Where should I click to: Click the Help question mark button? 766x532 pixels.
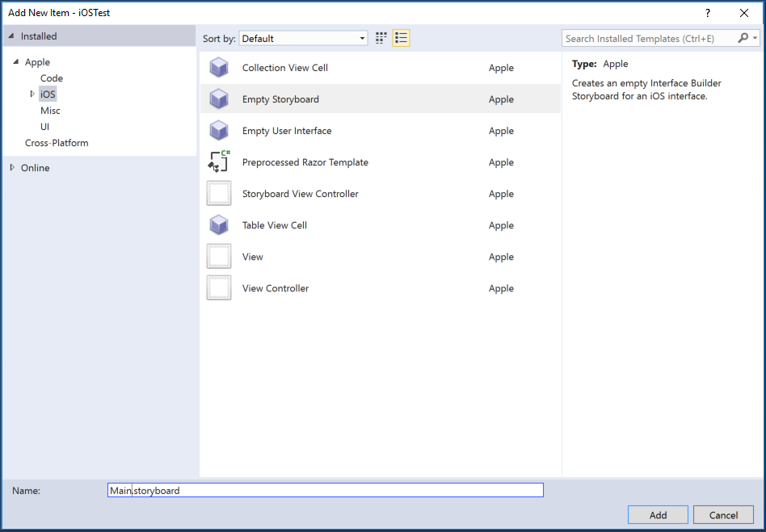tap(707, 13)
